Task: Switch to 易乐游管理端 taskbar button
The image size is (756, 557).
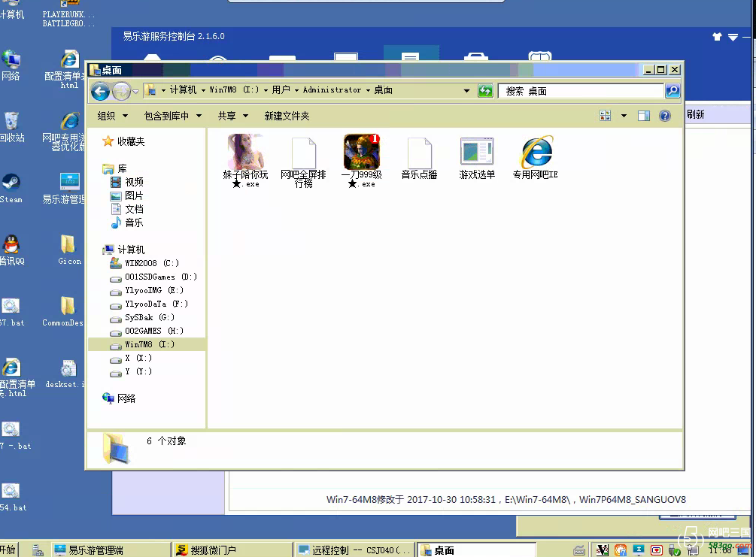Action: [111, 549]
